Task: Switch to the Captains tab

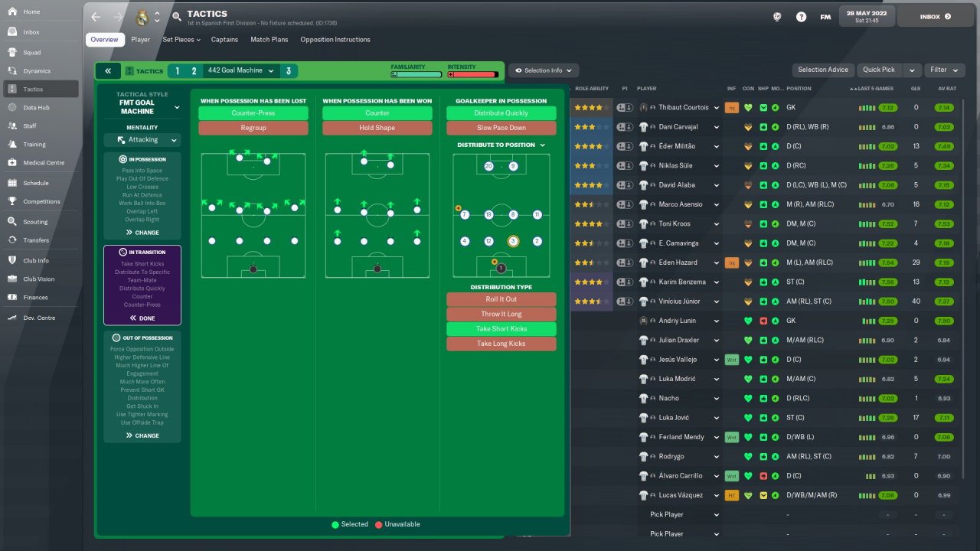Action: (224, 39)
